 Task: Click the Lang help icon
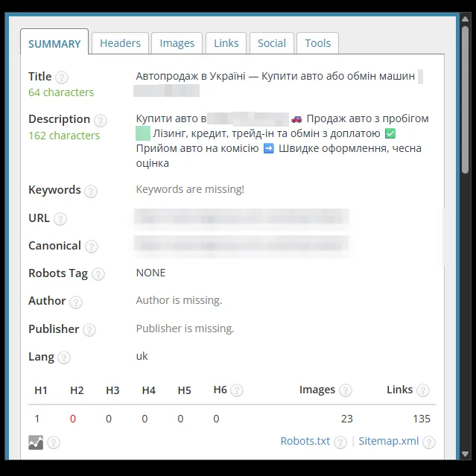tap(64, 358)
